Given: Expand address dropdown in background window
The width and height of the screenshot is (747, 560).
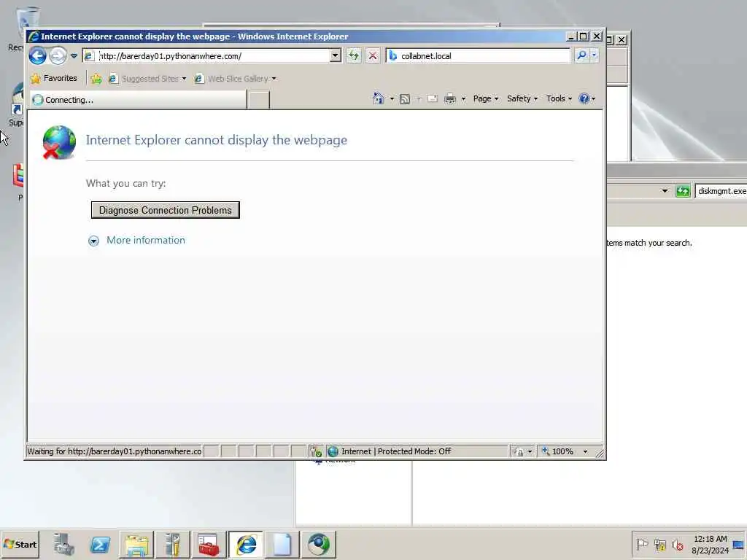Looking at the screenshot, I should (665, 191).
